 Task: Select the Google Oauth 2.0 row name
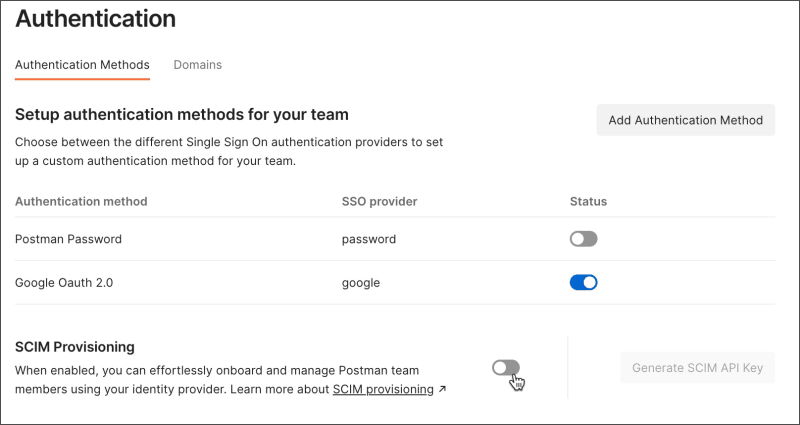(64, 282)
